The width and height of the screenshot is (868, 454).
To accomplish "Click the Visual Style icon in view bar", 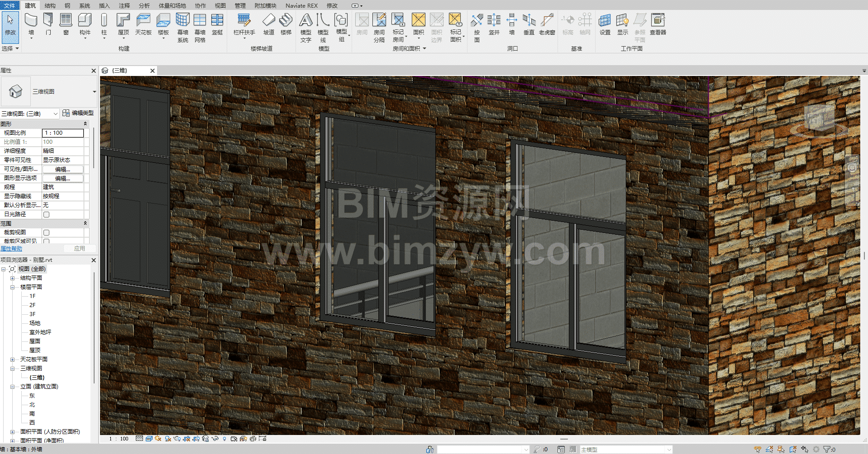I will [x=149, y=439].
